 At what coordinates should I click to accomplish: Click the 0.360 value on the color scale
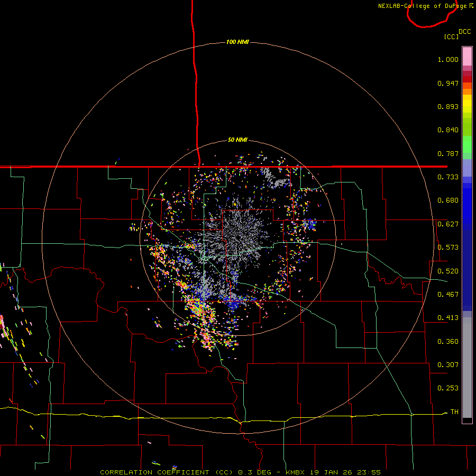click(448, 342)
